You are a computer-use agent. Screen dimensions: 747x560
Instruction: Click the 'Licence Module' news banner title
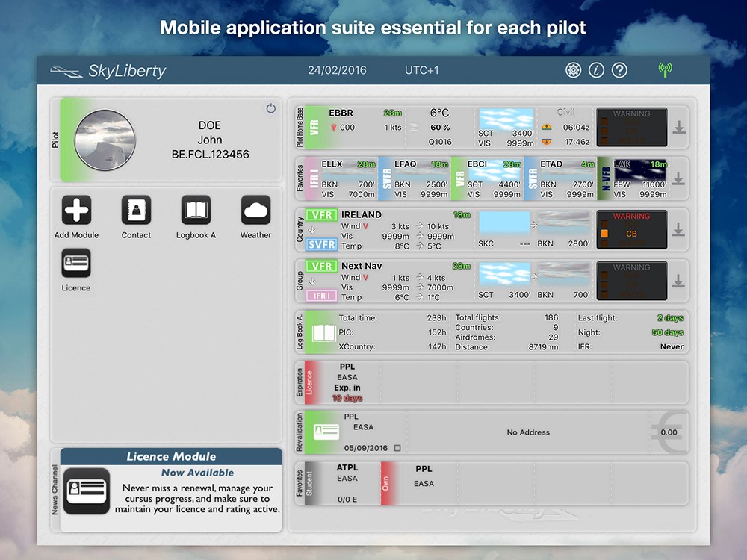point(171,457)
